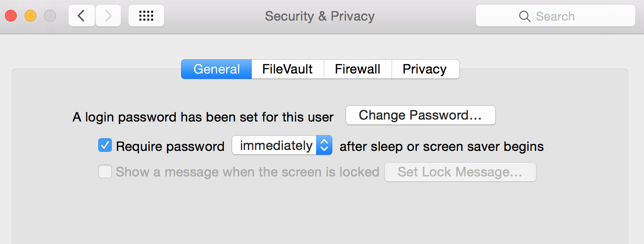Switch to the FileVault tab
The image size is (644, 244).
287,69
